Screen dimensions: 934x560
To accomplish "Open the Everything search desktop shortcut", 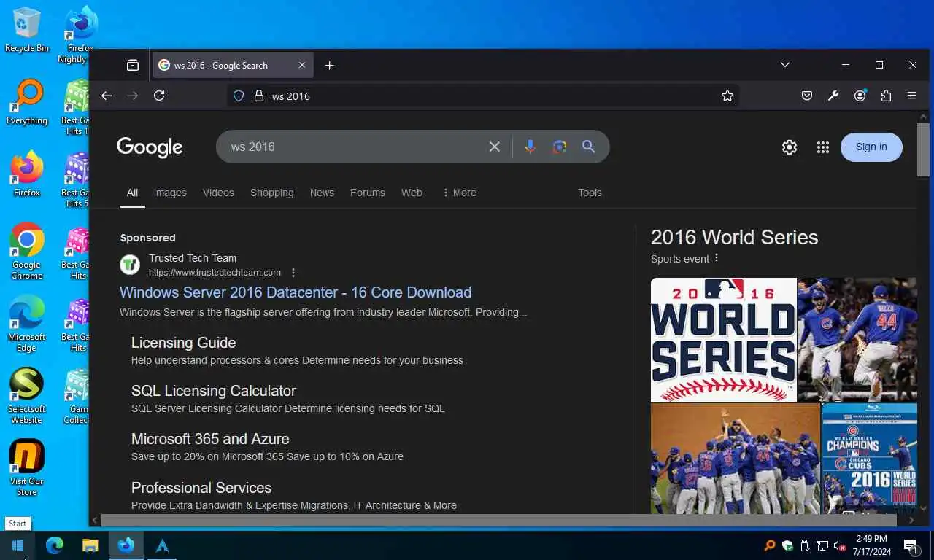I will point(27,102).
